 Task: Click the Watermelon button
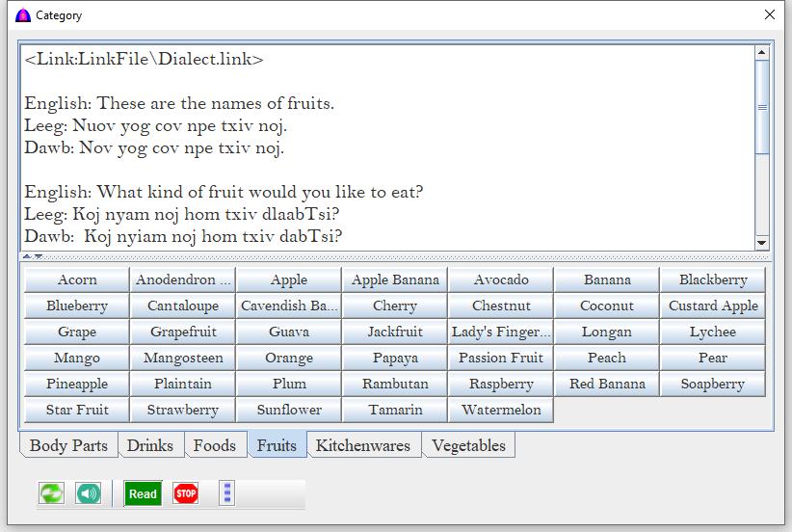click(x=501, y=410)
